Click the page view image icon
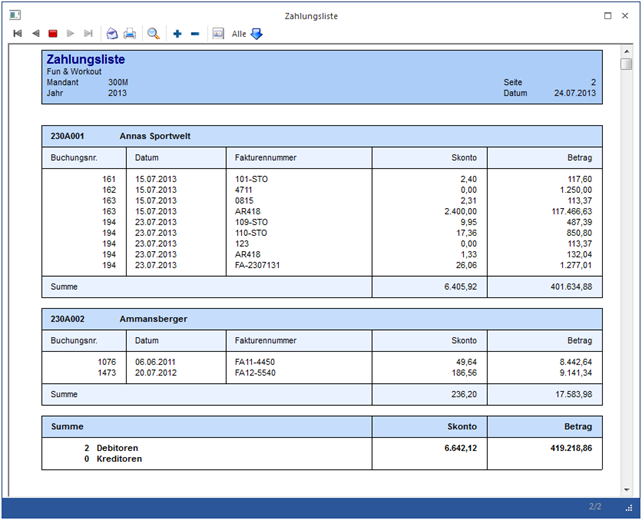The height and width of the screenshot is (521, 642). point(218,34)
